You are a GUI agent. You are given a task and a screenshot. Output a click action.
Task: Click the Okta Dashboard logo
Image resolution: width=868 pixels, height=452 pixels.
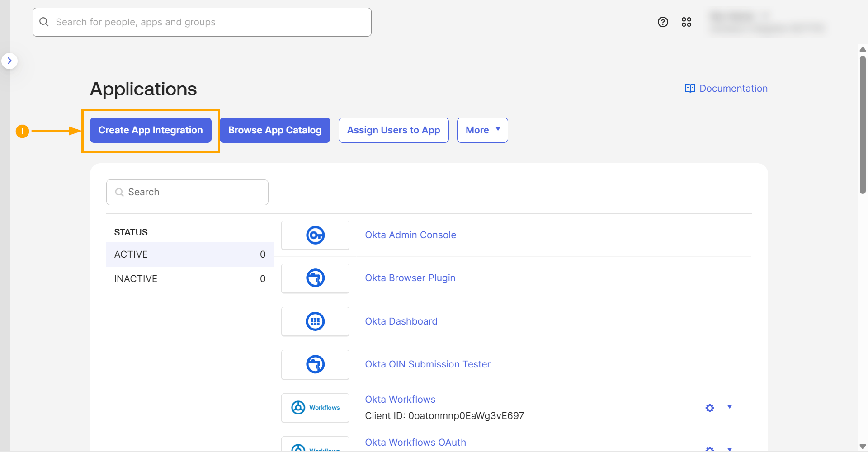315,321
